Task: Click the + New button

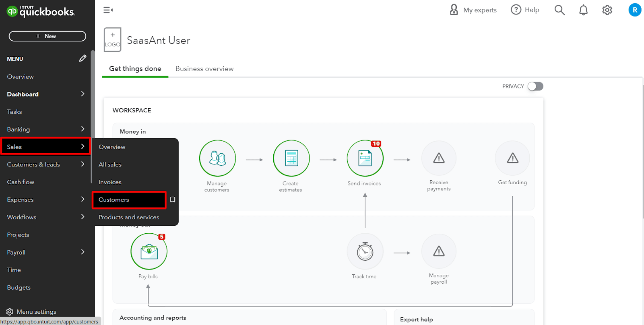Action: click(47, 36)
